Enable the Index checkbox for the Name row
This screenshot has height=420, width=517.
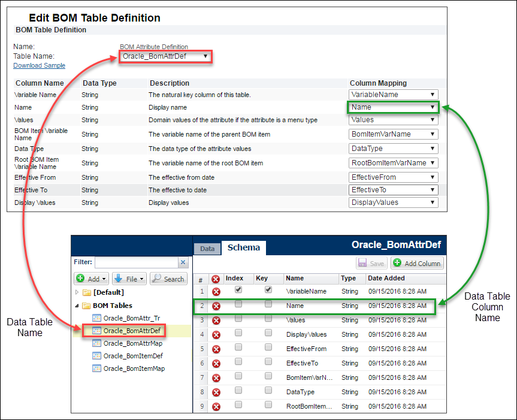pos(238,306)
